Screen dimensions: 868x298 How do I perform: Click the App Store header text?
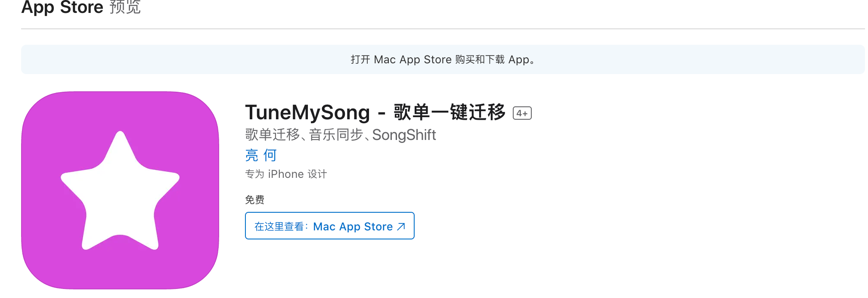click(62, 7)
